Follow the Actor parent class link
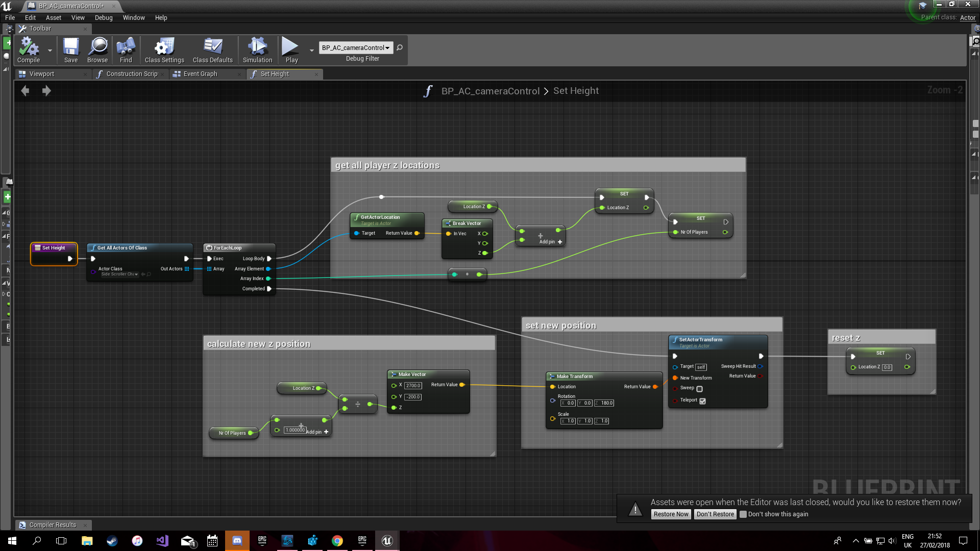Image resolution: width=980 pixels, height=551 pixels. point(967,17)
